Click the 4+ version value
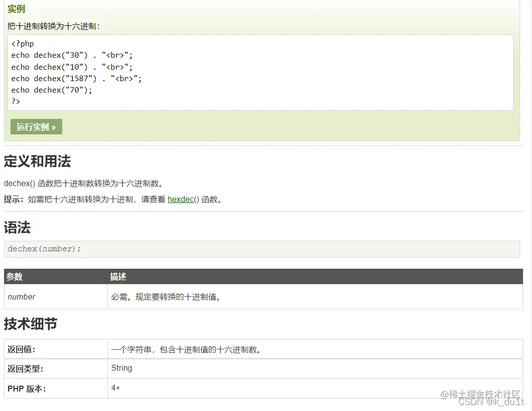This screenshot has height=411, width=532. pyautogui.click(x=115, y=388)
